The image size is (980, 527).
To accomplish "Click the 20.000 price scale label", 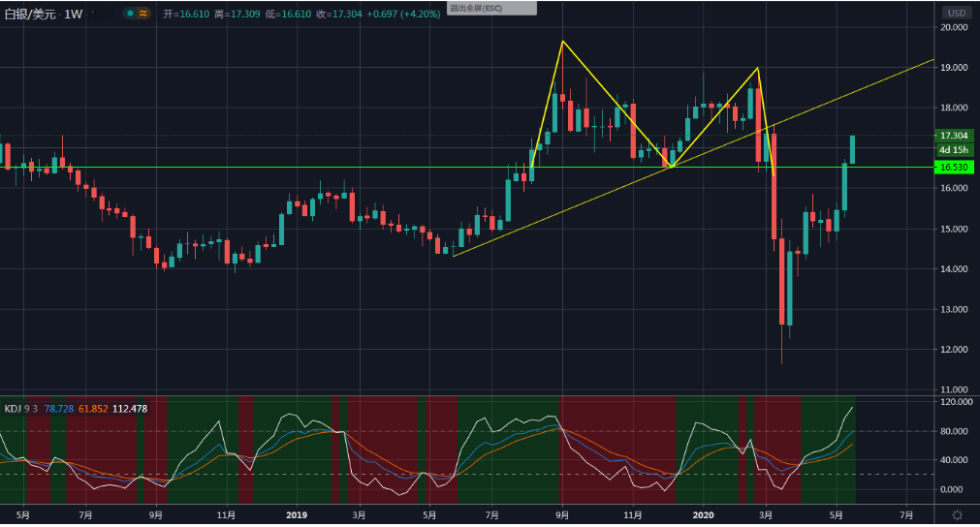I will [x=954, y=27].
